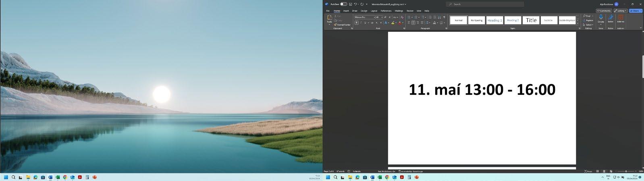Screen dimensions: 644x181
Task: Open font color dropdown arrow
Action: [403, 23]
